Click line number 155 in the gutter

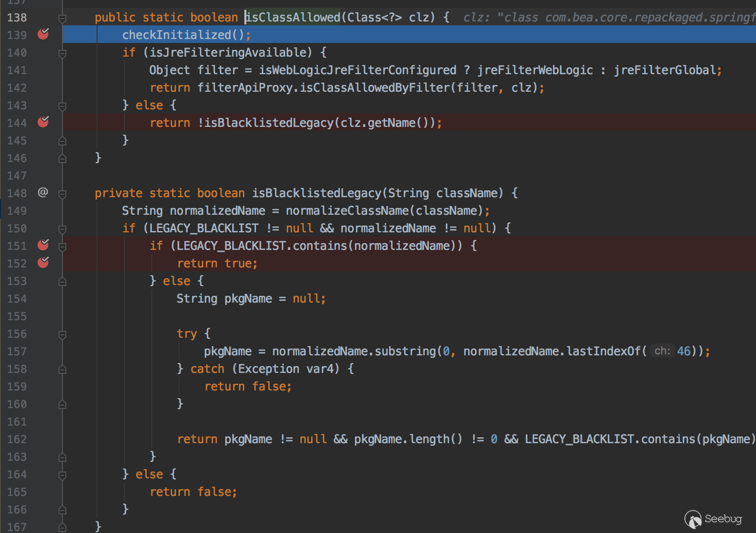[x=17, y=316]
